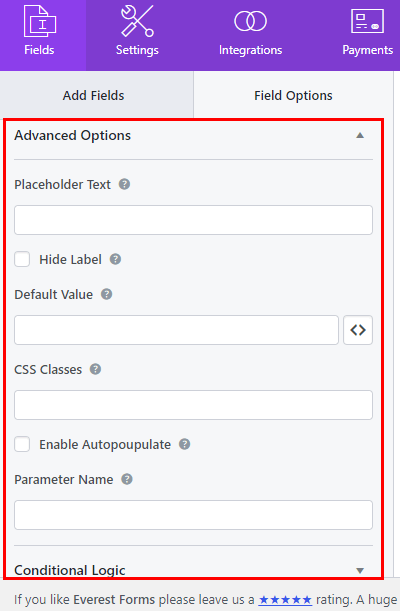Click help icon beside CSS Classes

[95, 369]
